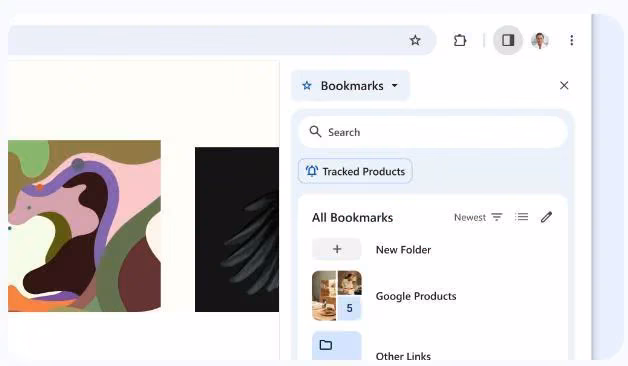Open Chrome's three-dot menu
This screenshot has width=628, height=366.
[572, 40]
